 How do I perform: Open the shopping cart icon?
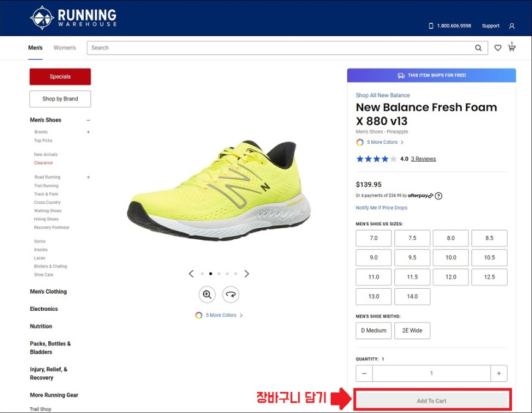pyautogui.click(x=512, y=47)
